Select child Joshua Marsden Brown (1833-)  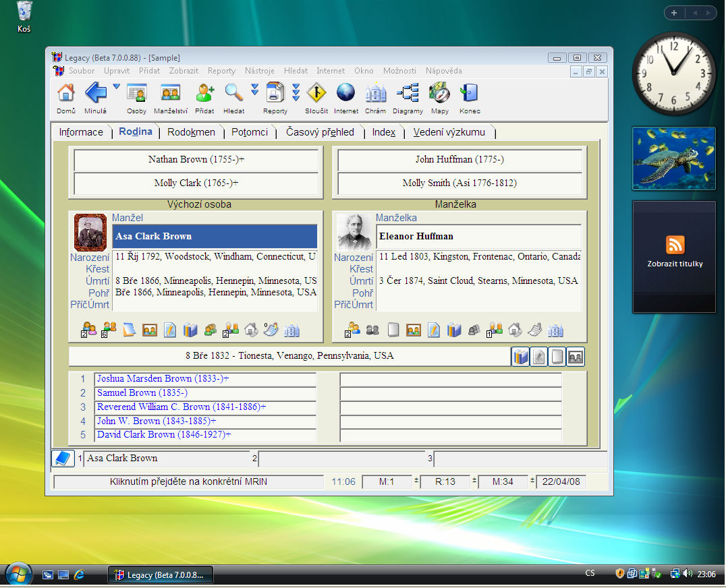pos(205,379)
